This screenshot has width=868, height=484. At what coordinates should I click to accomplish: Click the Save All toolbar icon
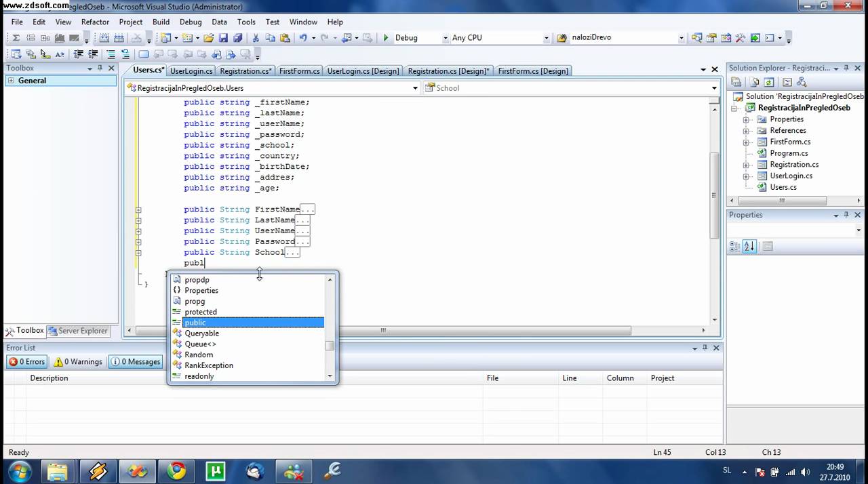pos(238,38)
